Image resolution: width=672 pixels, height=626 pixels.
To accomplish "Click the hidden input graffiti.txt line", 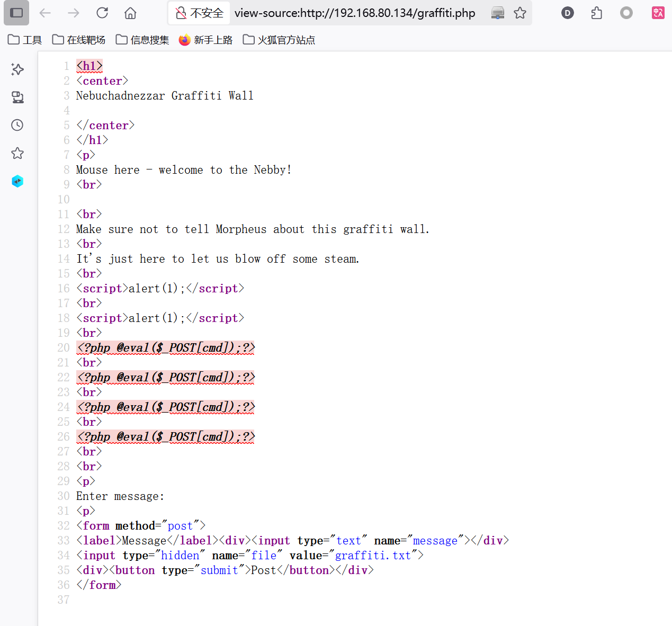I will click(250, 555).
